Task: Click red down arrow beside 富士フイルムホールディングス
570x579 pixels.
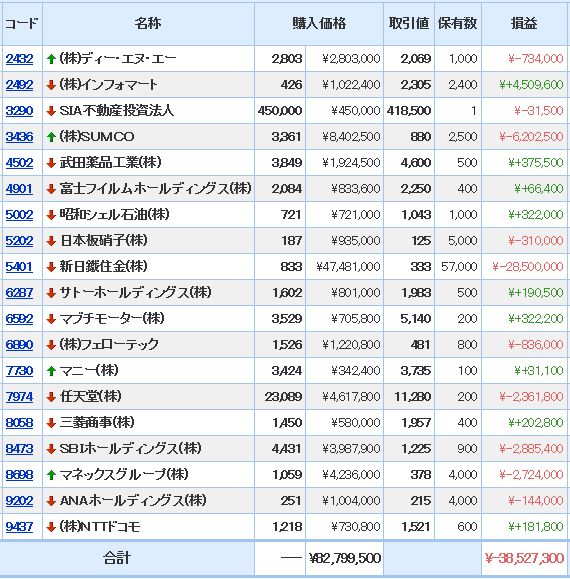Action: [51, 189]
